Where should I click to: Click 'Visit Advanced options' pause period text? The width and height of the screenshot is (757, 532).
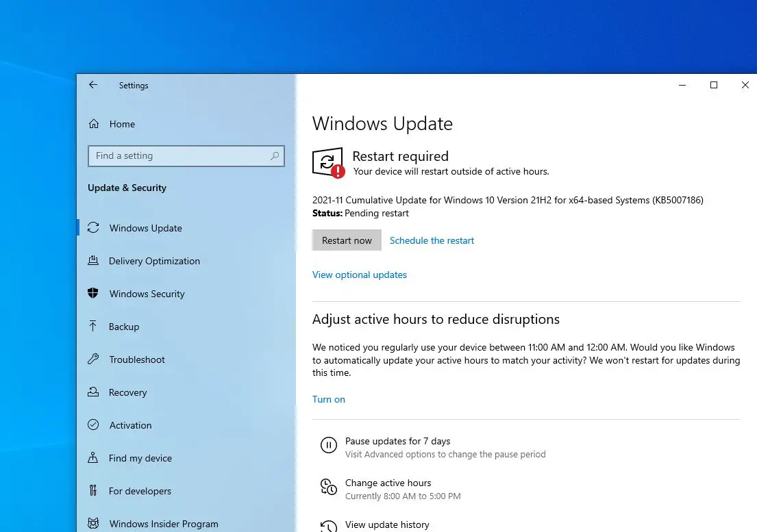pos(445,454)
